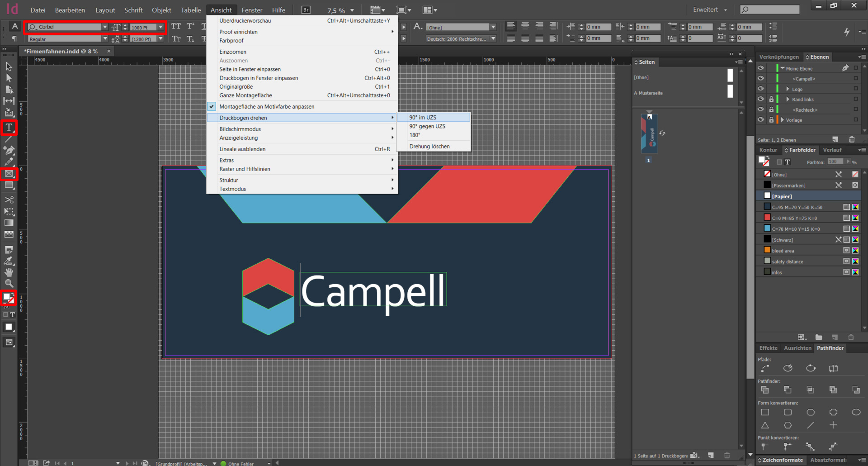The height and width of the screenshot is (466, 868).
Task: Uncheck Montagefläche an Motivfarbe anpassen
Action: 267,107
